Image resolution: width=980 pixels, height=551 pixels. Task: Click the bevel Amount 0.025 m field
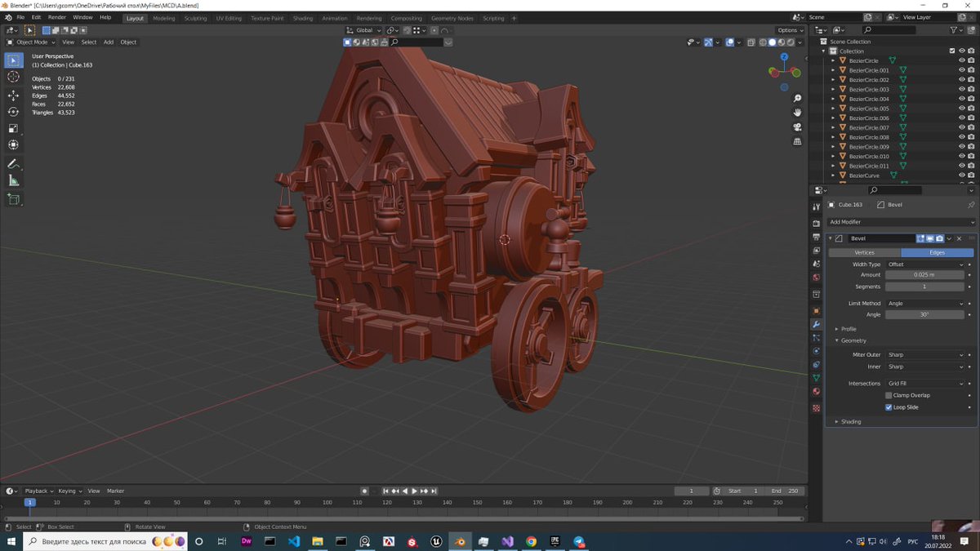click(925, 275)
